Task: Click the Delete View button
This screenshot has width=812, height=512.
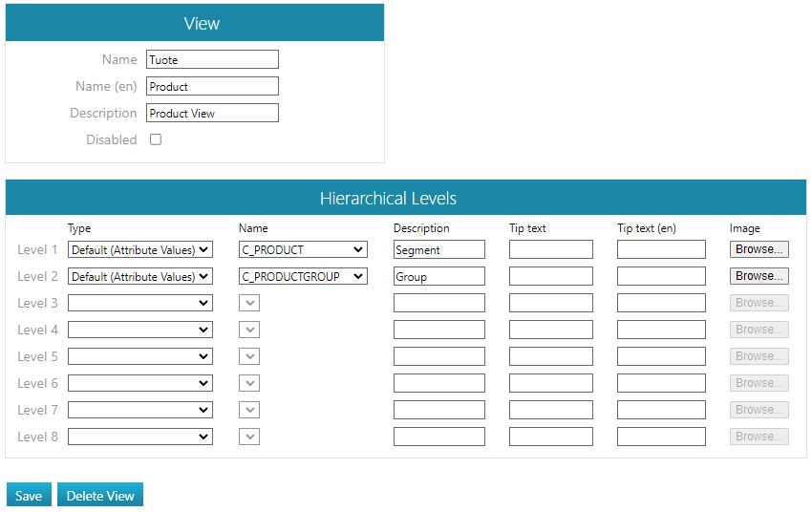Action: click(100, 496)
